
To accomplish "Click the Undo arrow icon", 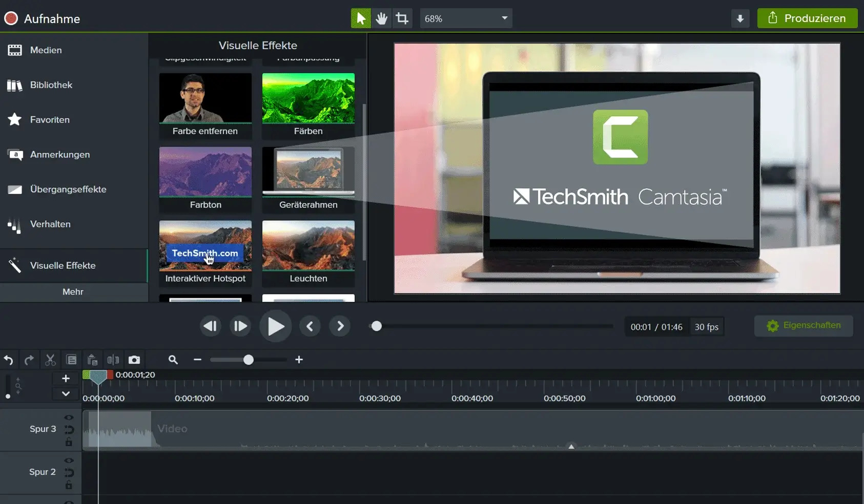I will click(x=9, y=360).
